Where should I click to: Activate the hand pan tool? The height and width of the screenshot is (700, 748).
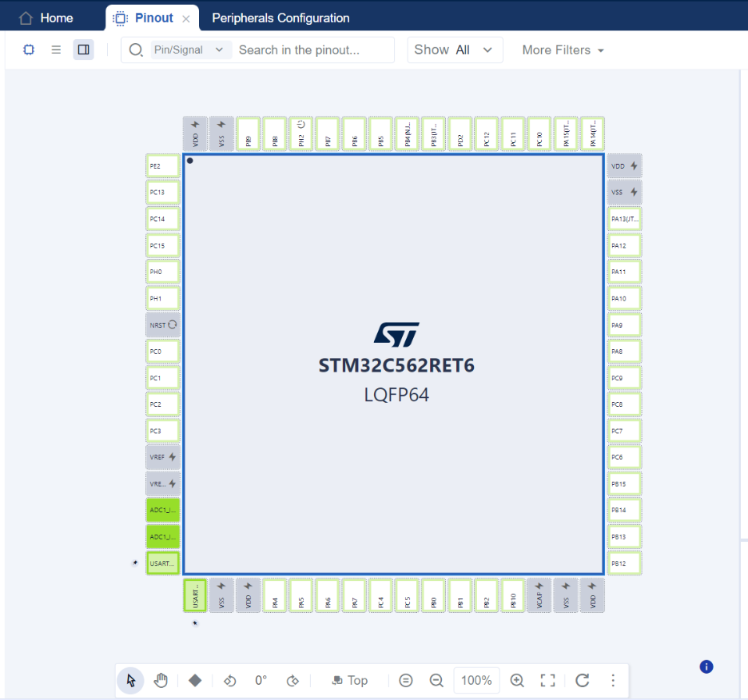tap(161, 681)
